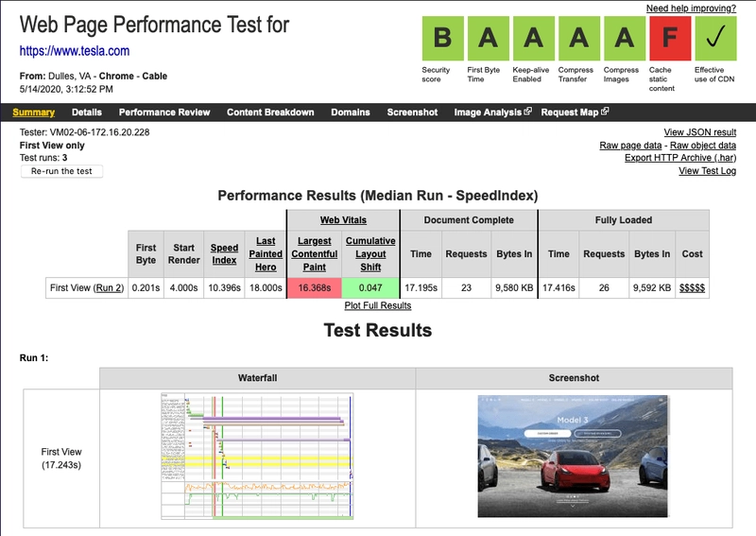Open the Summary tab
This screenshot has height=536, width=756.
pos(33,112)
